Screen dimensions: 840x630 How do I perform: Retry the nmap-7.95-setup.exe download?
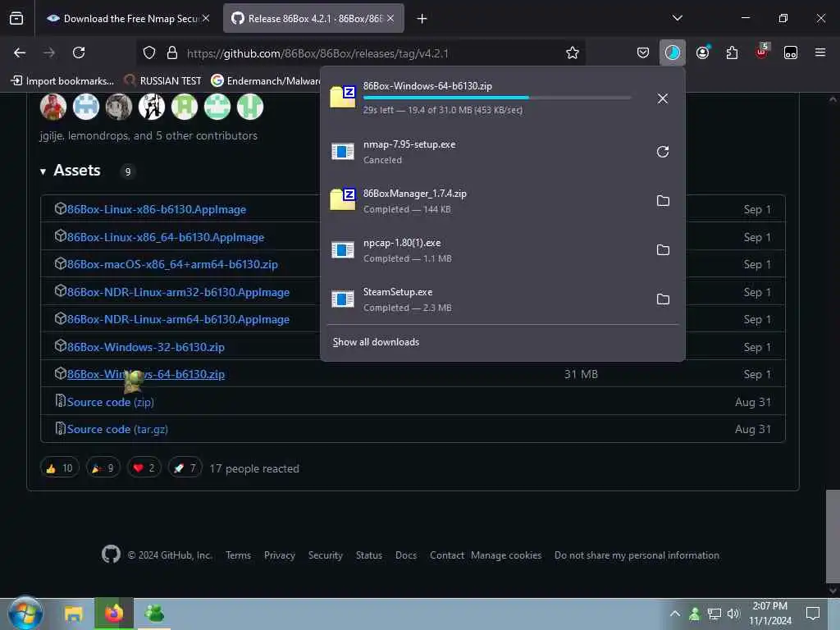(x=663, y=152)
